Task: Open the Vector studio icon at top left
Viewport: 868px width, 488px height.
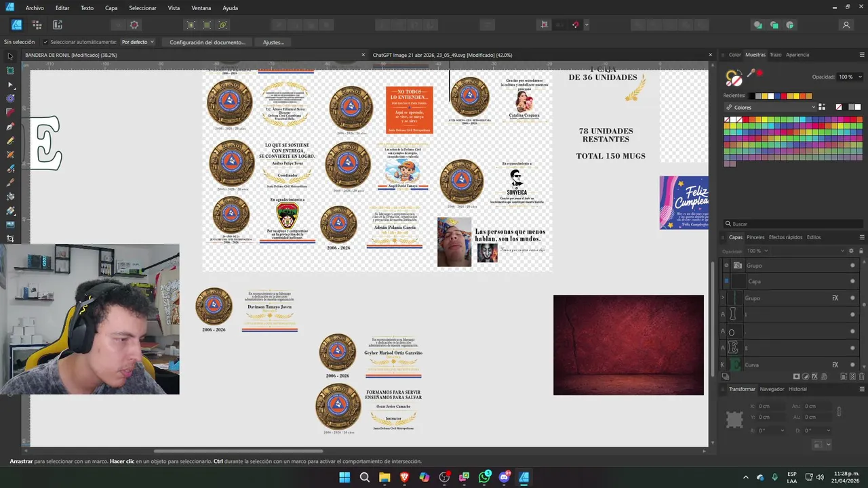Action: click(16, 25)
